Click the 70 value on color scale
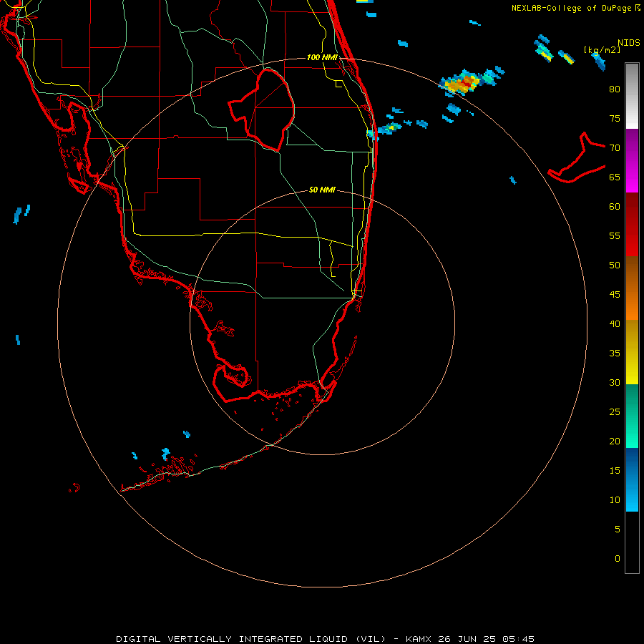The width and height of the screenshot is (644, 644). (615, 148)
